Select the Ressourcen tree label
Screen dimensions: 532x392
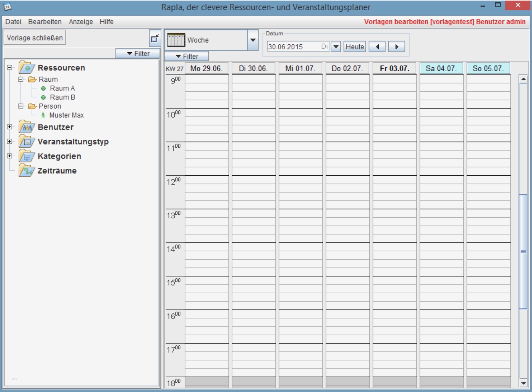point(61,68)
